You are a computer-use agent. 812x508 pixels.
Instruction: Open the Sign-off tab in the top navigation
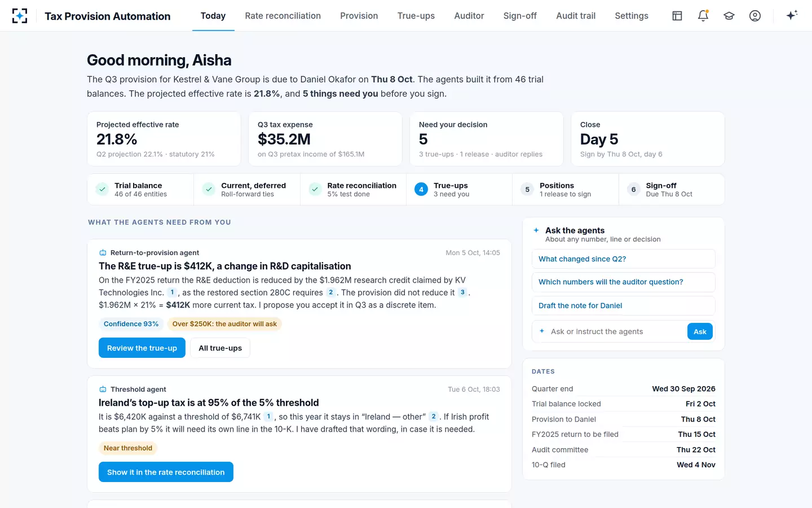pos(520,16)
